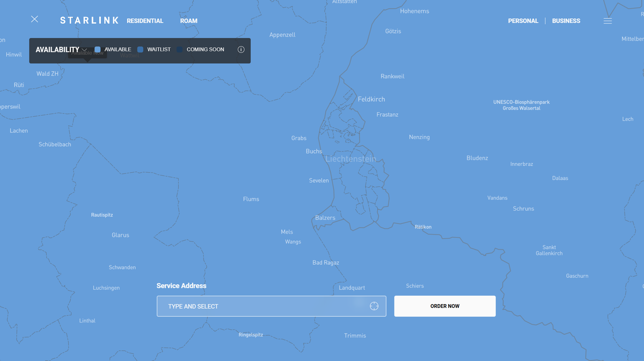
Task: Click the STARLINK logo
Action: [x=88, y=20]
